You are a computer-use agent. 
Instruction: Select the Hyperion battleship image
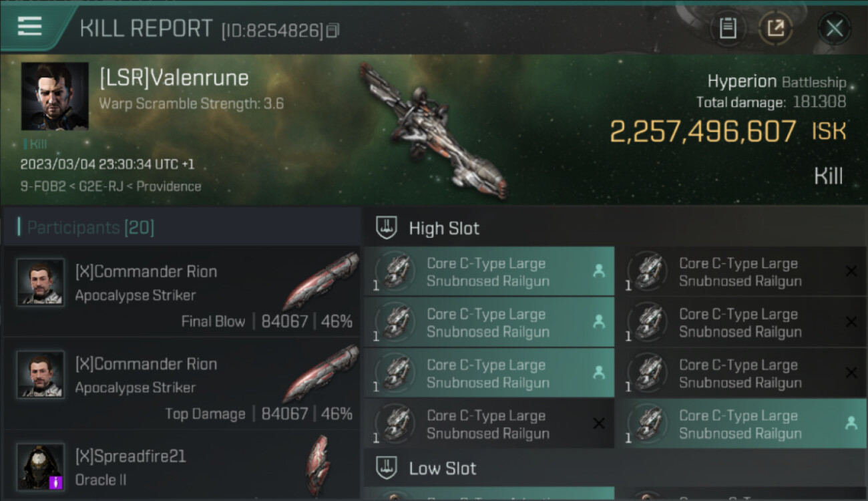click(433, 130)
